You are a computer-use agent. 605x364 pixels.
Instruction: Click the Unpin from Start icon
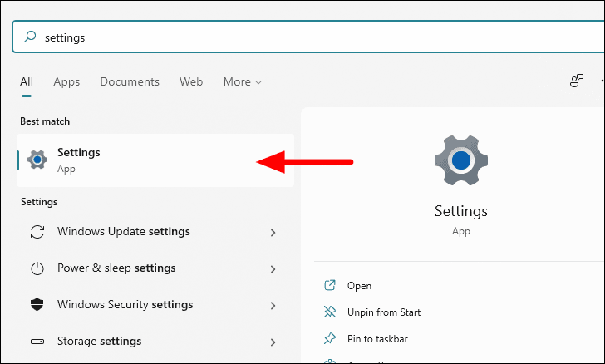click(x=330, y=312)
